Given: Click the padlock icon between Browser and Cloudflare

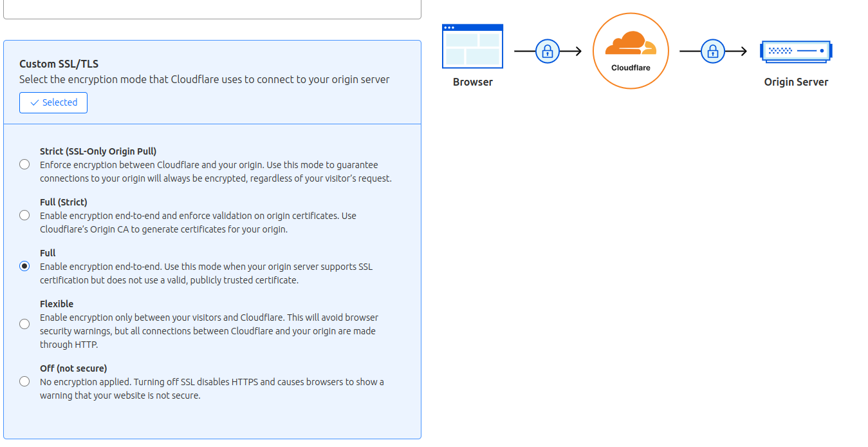Looking at the screenshot, I should (x=548, y=51).
